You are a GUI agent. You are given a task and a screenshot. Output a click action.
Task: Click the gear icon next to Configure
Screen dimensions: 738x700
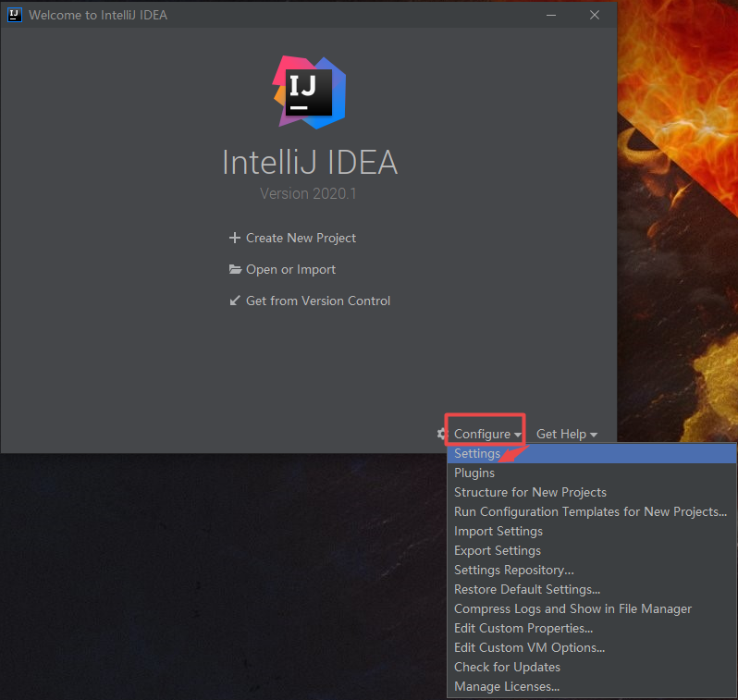(x=441, y=434)
